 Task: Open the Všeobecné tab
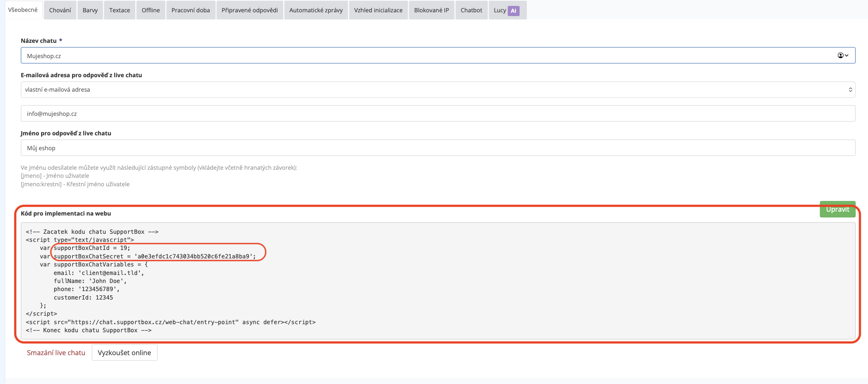(x=23, y=10)
